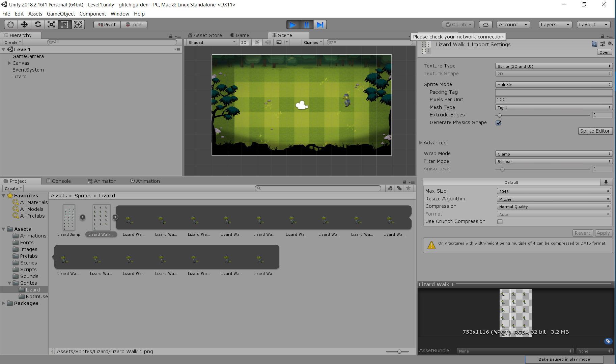This screenshot has width=616, height=364.
Task: Open Sprite Mode dropdown
Action: [554, 85]
